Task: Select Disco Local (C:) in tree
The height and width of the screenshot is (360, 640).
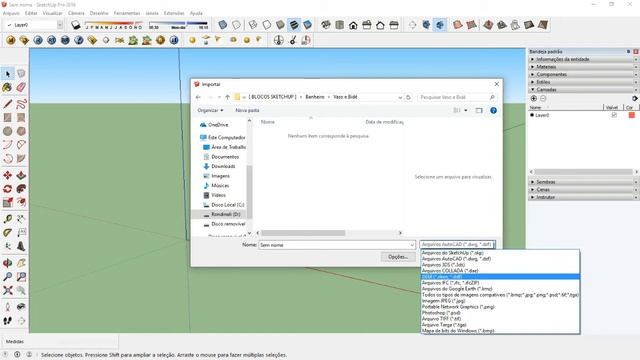Action: [224, 204]
